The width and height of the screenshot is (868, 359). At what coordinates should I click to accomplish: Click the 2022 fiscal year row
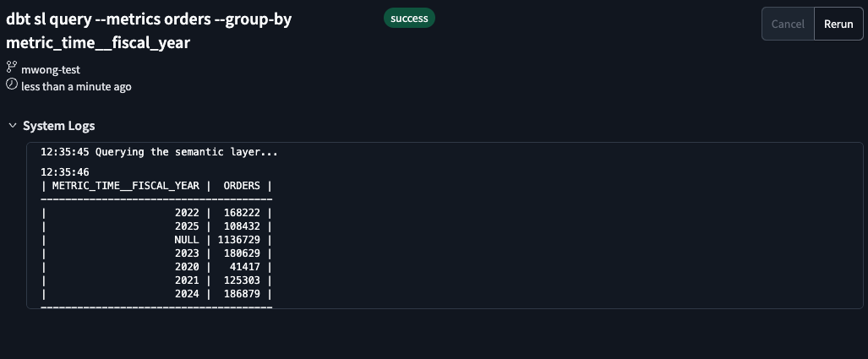pos(187,213)
